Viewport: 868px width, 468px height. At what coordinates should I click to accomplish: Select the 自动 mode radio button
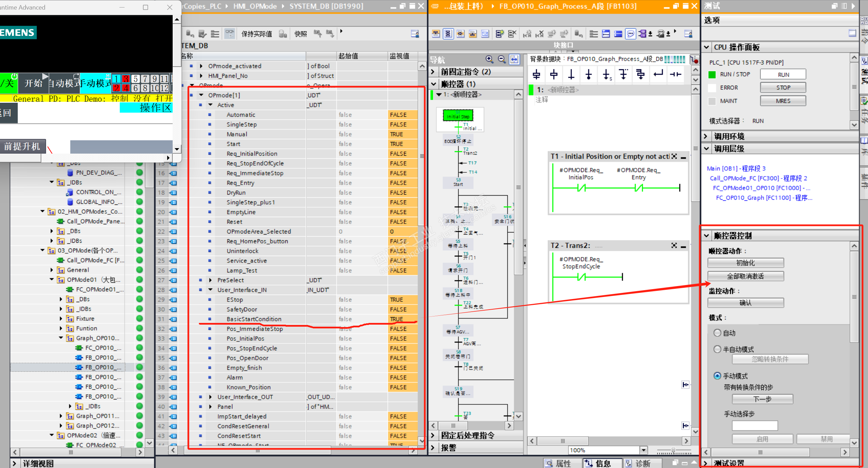(x=717, y=333)
